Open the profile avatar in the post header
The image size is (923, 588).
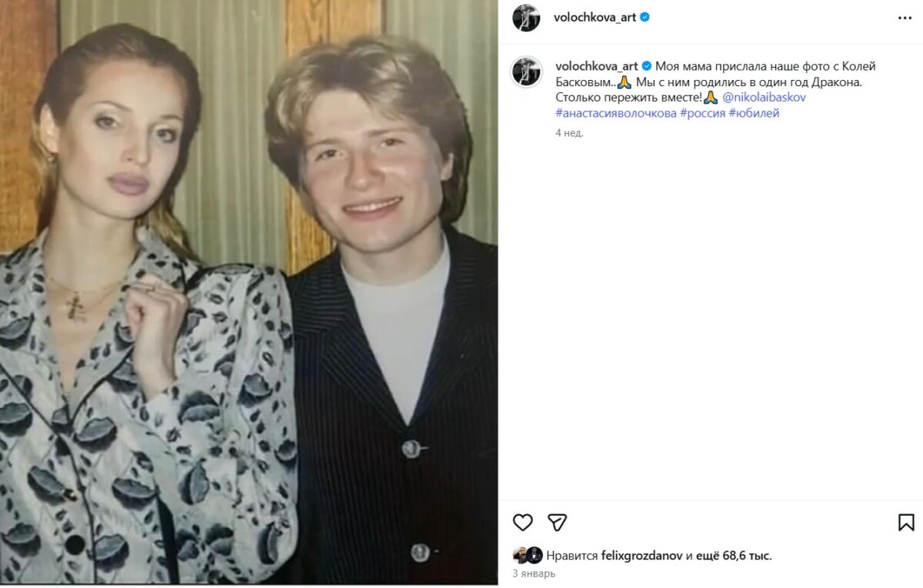tap(526, 18)
